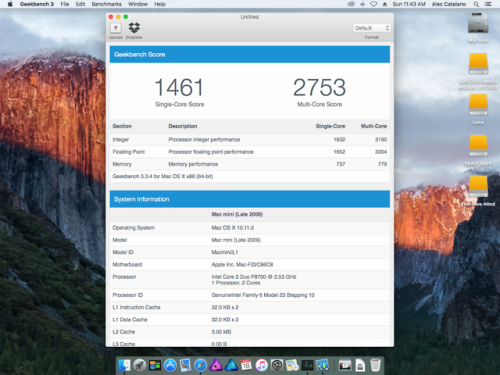This screenshot has width=500, height=375.
Task: Open the Default format dropdown
Action: pos(371,28)
